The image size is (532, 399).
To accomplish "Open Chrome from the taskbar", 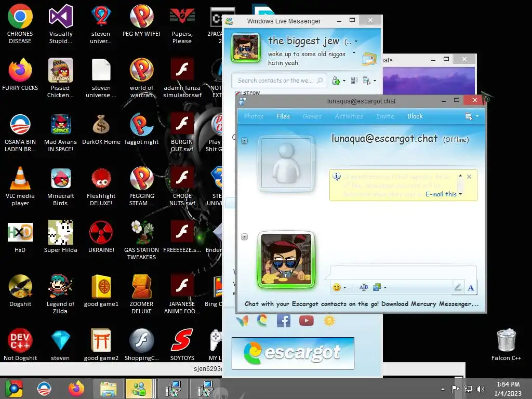I will point(14,389).
